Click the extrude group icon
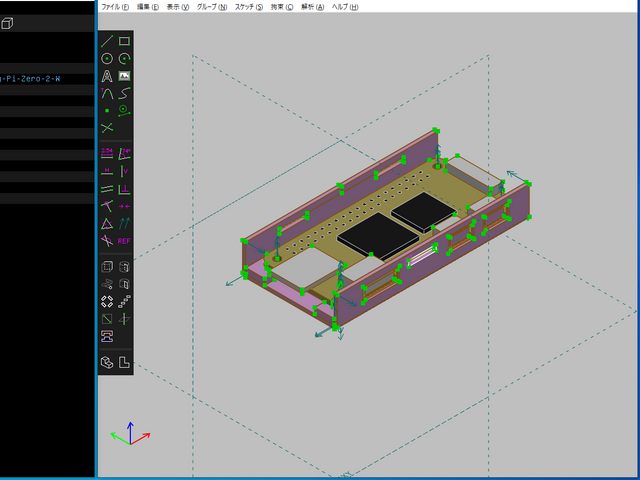The height and width of the screenshot is (480, 640). coord(107,267)
